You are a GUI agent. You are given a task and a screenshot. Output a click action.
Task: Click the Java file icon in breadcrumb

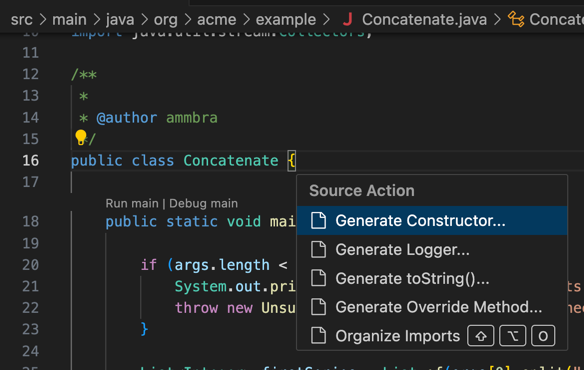[x=347, y=19]
